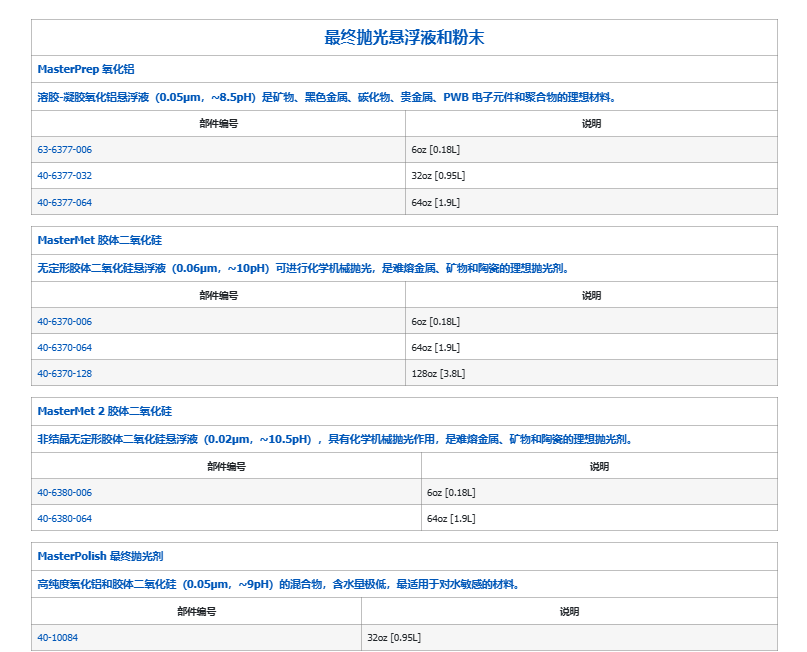Viewport: 807px width, 652px height.
Task: Click 说明 header in MasterMet 2 table
Action: (x=599, y=466)
